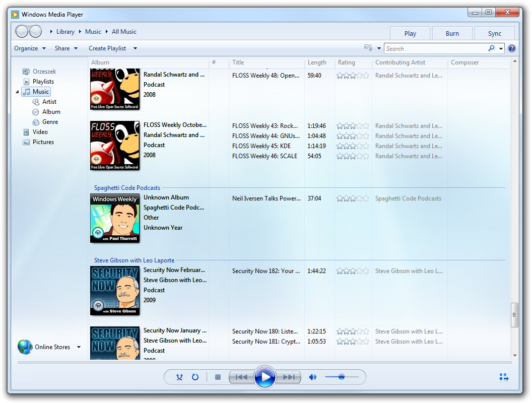Click FLOSS Weekly October album art
This screenshot has height=403, width=532.
click(x=115, y=145)
